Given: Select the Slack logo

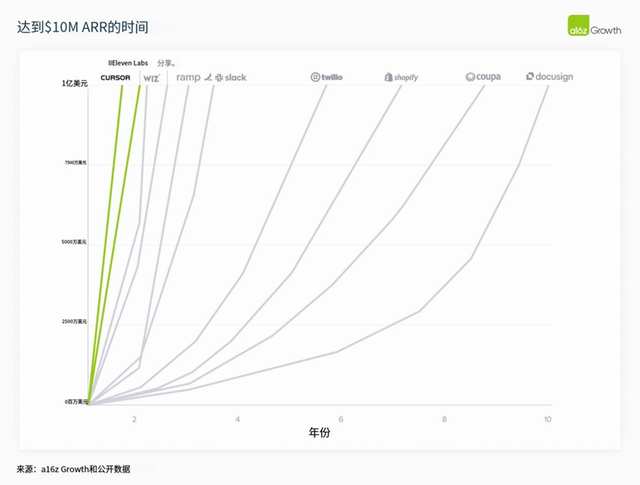Looking at the screenshot, I should pyautogui.click(x=231, y=78).
